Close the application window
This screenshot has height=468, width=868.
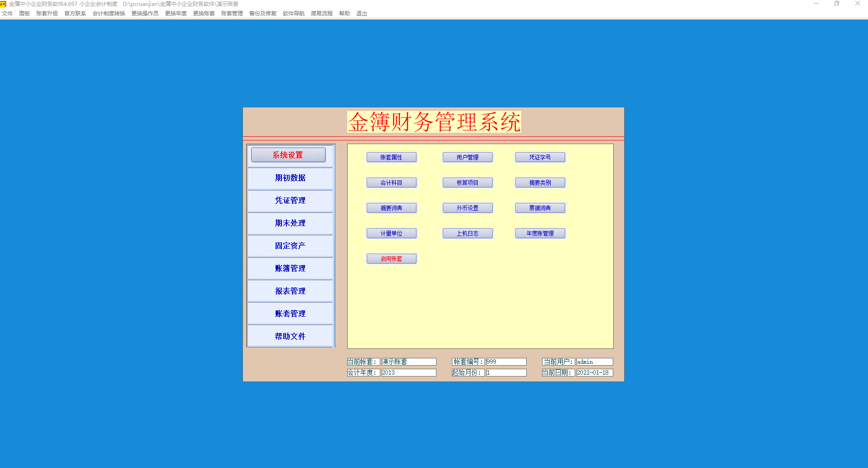point(858,4)
